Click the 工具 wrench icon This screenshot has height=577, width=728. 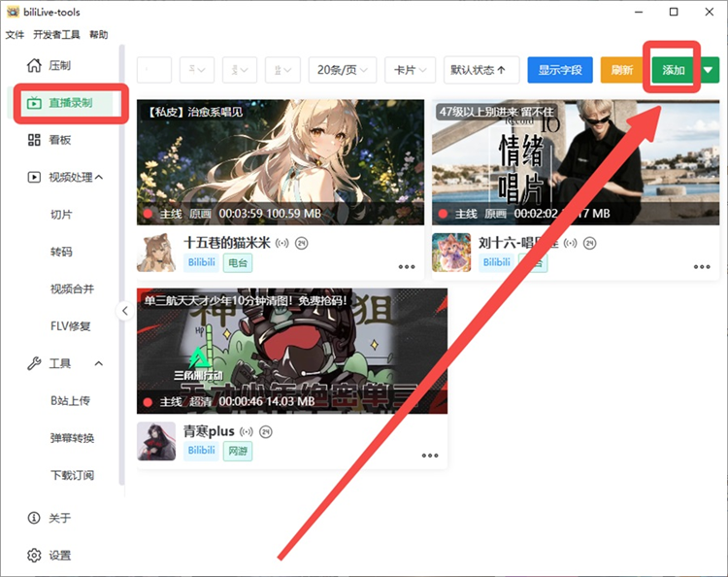pos(34,363)
